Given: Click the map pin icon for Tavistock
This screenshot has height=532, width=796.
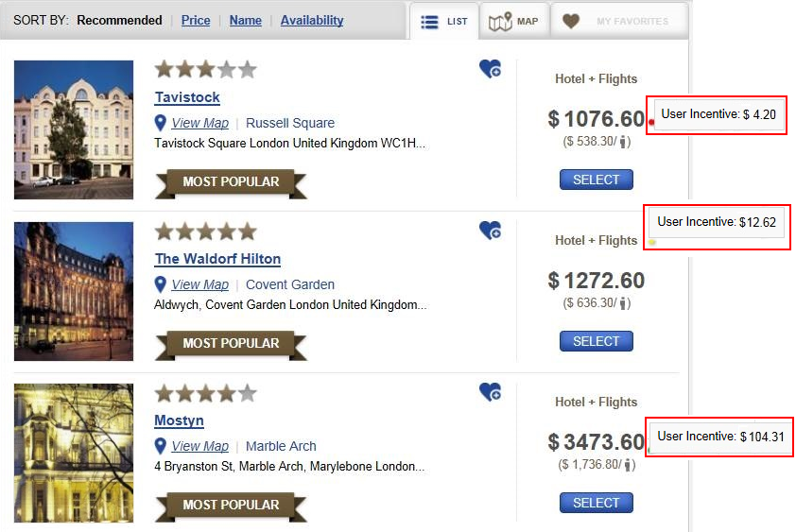Looking at the screenshot, I should (x=160, y=123).
